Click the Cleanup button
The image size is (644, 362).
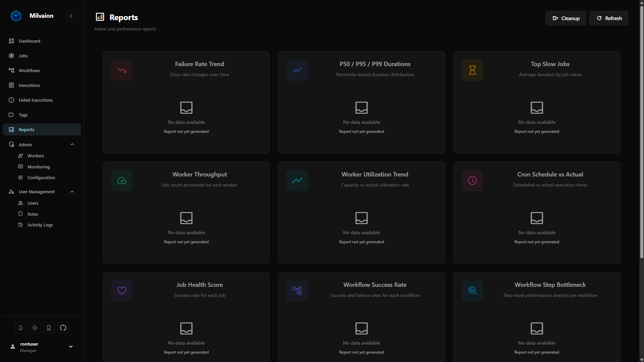pyautogui.click(x=566, y=18)
